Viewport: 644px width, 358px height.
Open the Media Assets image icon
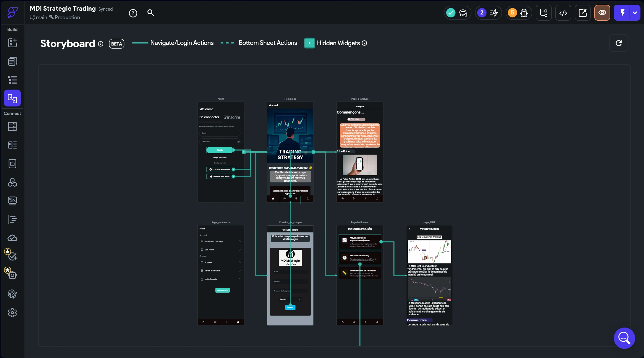(x=12, y=201)
